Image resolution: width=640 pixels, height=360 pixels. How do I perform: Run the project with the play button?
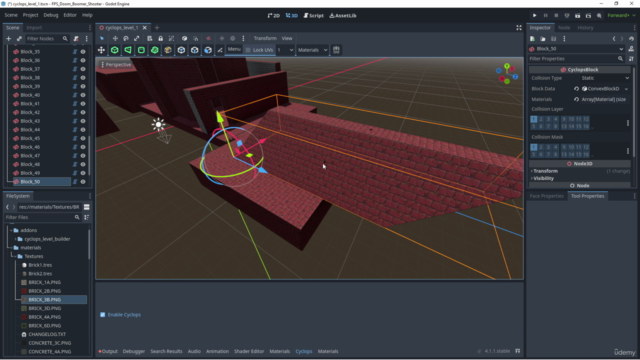(x=534, y=16)
